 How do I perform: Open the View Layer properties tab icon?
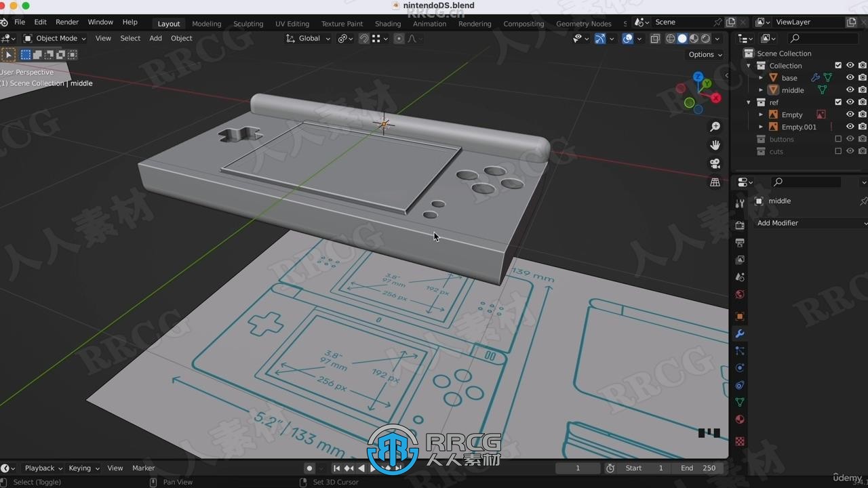pos(740,260)
